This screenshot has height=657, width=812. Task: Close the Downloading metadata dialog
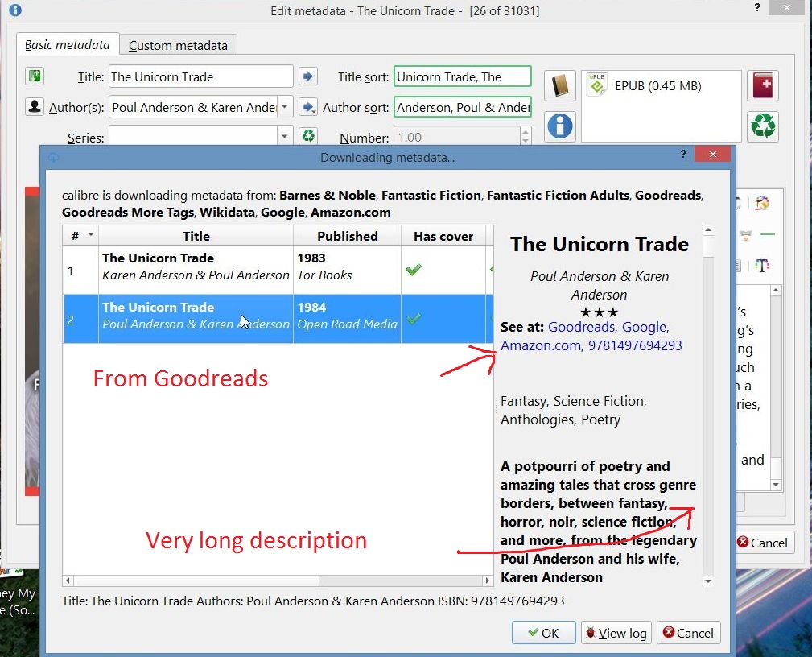pos(712,154)
